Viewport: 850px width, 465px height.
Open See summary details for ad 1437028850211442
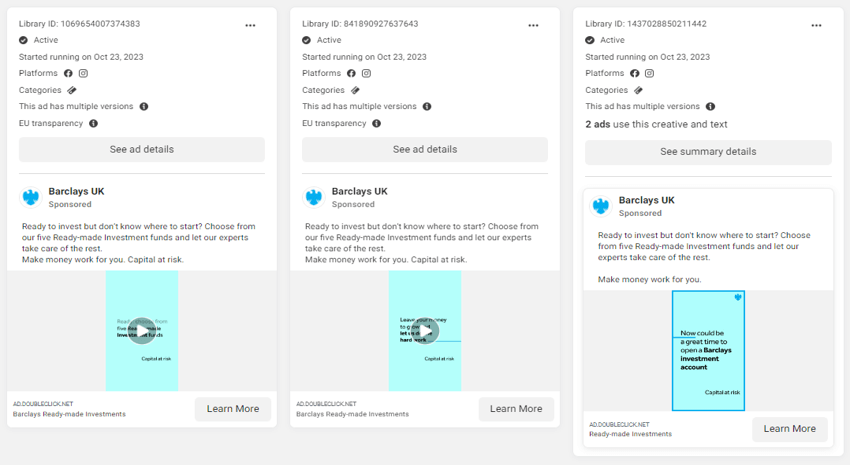coord(708,152)
